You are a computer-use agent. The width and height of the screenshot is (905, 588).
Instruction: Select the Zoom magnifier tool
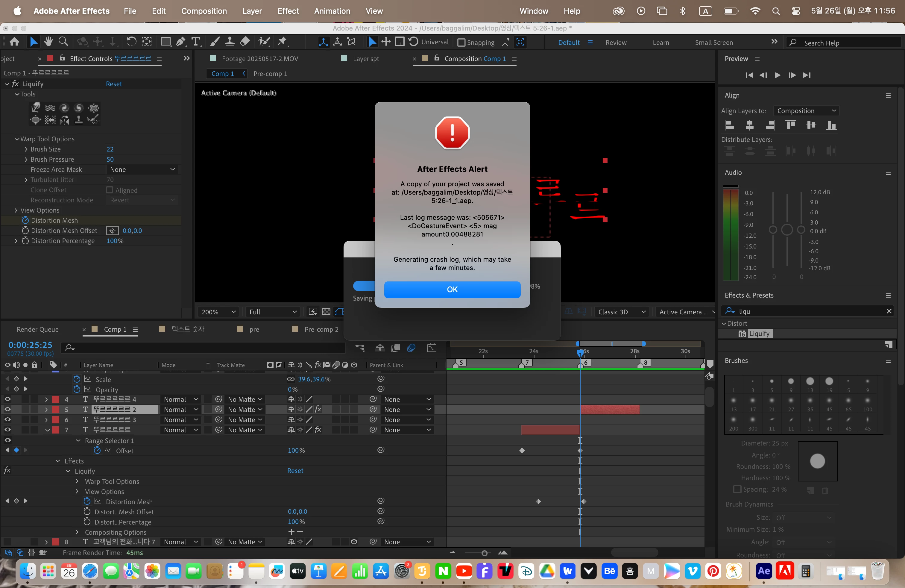(x=63, y=42)
